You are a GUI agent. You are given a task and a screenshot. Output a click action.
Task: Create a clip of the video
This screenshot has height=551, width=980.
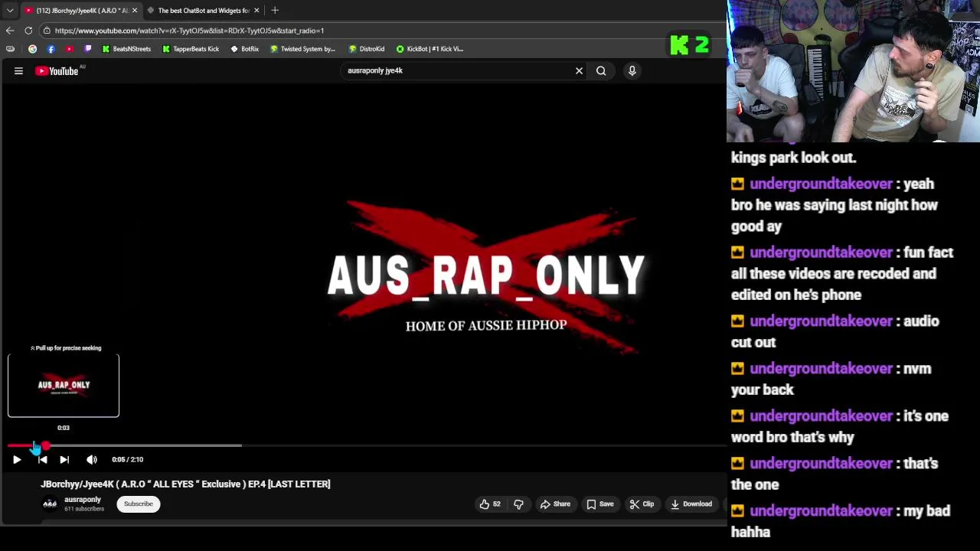point(642,504)
